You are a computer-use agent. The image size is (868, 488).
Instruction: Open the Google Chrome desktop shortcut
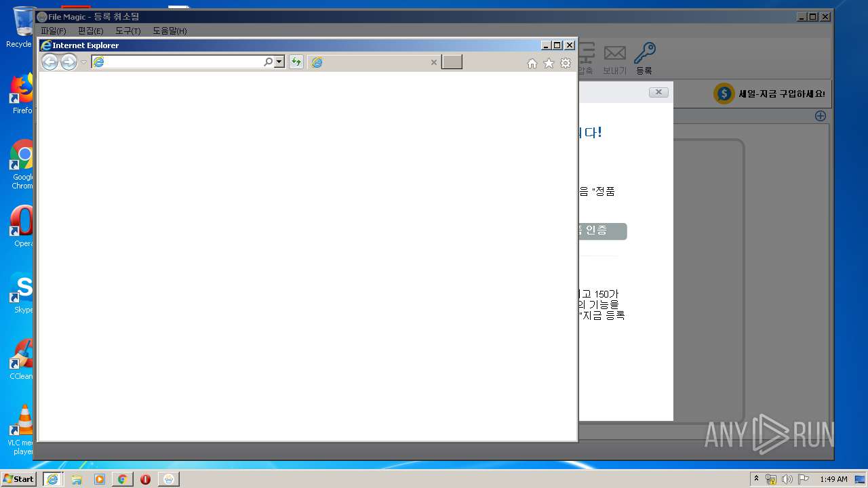pyautogui.click(x=23, y=164)
